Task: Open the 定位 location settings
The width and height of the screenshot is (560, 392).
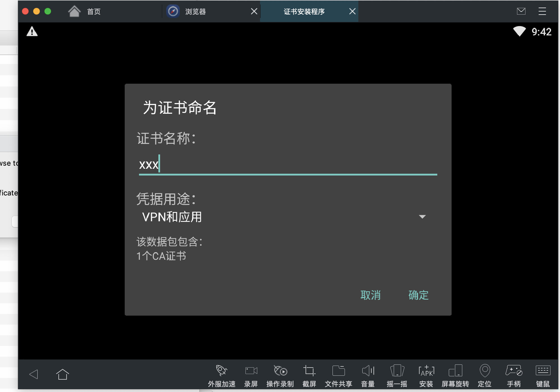Action: tap(485, 371)
